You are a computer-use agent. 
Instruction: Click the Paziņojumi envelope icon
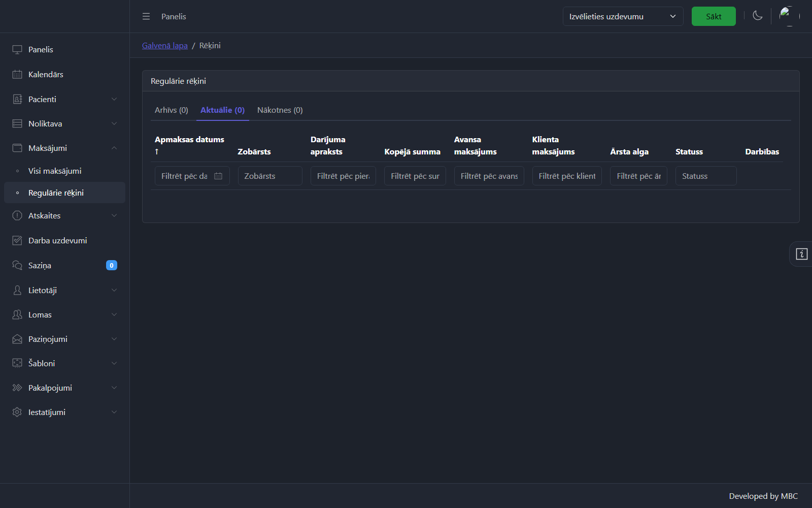17,339
